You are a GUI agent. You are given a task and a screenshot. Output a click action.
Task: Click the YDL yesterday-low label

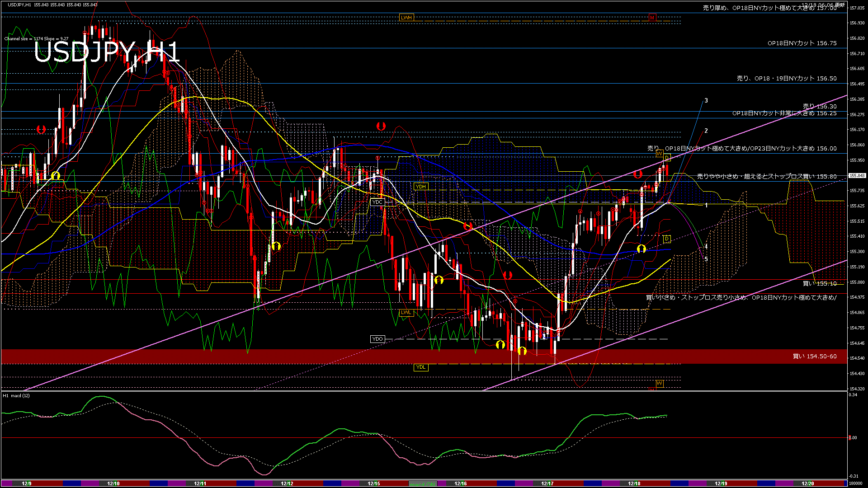pyautogui.click(x=420, y=367)
